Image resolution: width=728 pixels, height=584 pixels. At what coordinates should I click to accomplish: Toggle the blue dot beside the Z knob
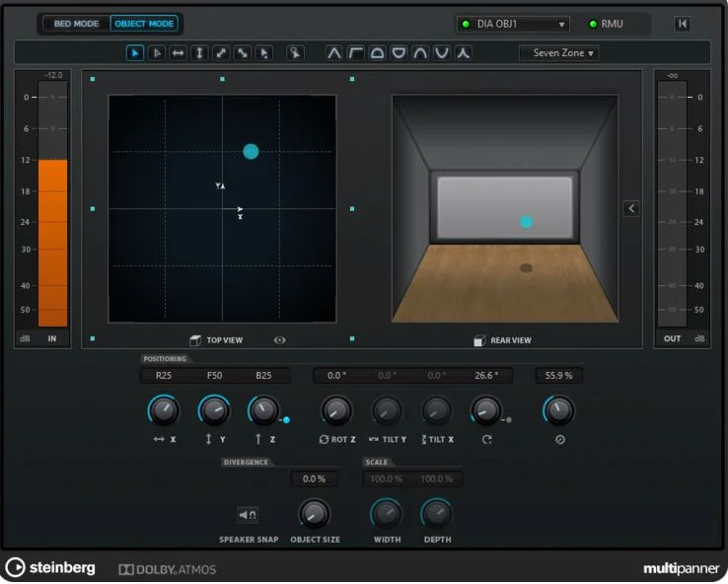coord(286,420)
